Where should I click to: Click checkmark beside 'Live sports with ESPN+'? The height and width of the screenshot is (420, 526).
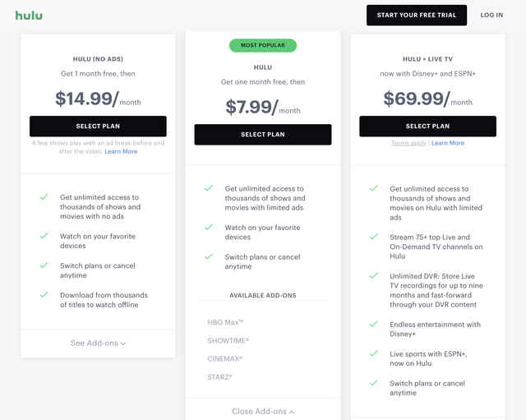[x=373, y=354]
